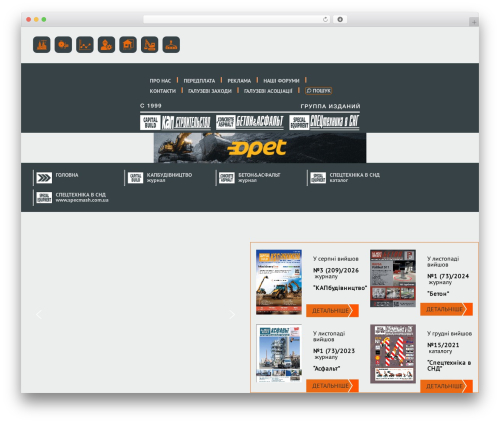Viewport: 500px width, 423px height.
Task: Open the КОНТАКТИ menu item
Action: [163, 91]
